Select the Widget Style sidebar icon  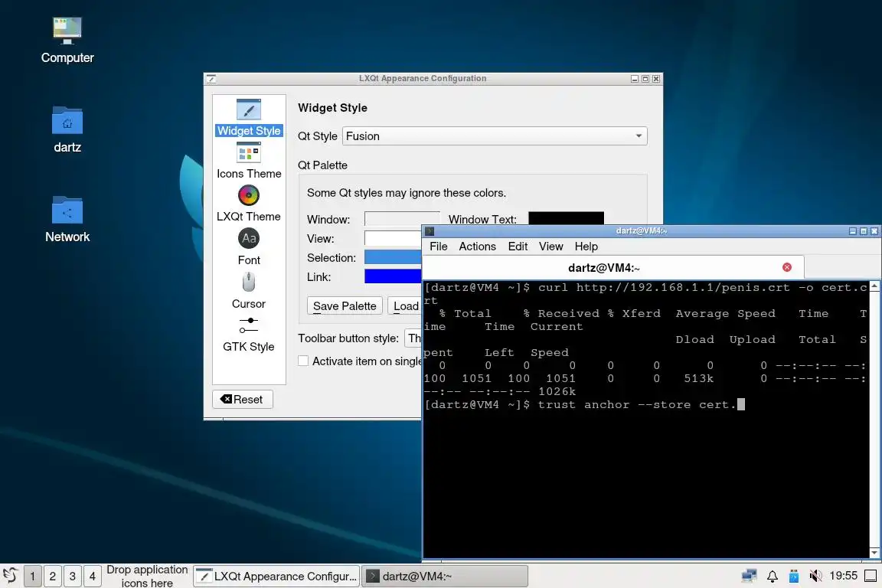tap(249, 109)
